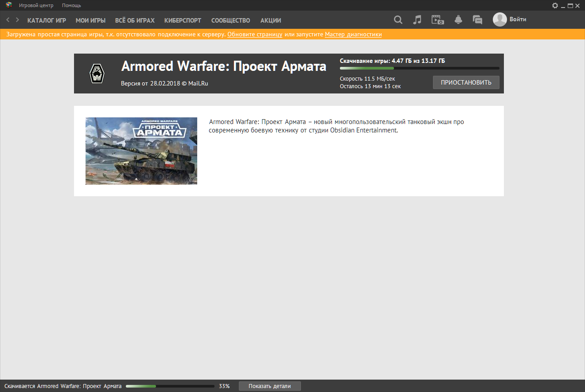
Task: Click the bottom status progress bar
Action: (170, 386)
